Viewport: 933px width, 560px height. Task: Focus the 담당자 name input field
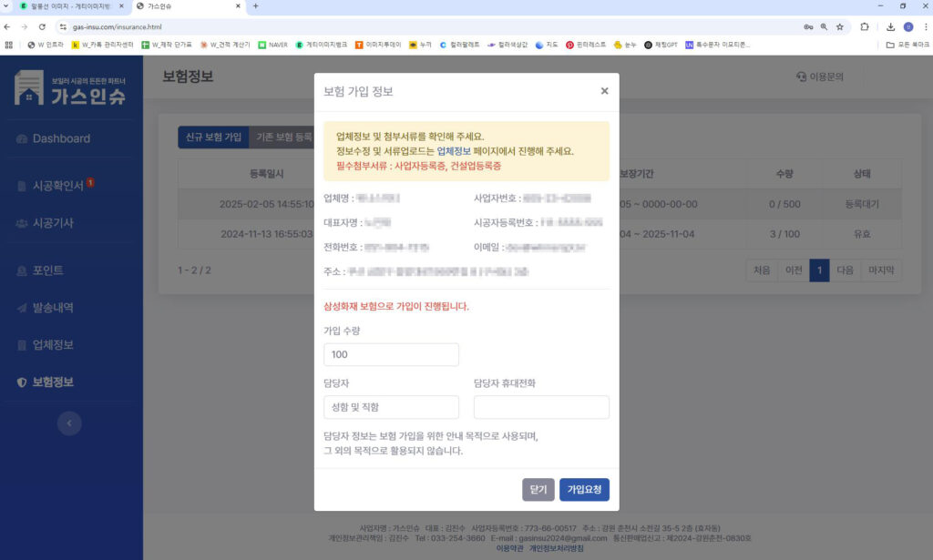coord(391,407)
